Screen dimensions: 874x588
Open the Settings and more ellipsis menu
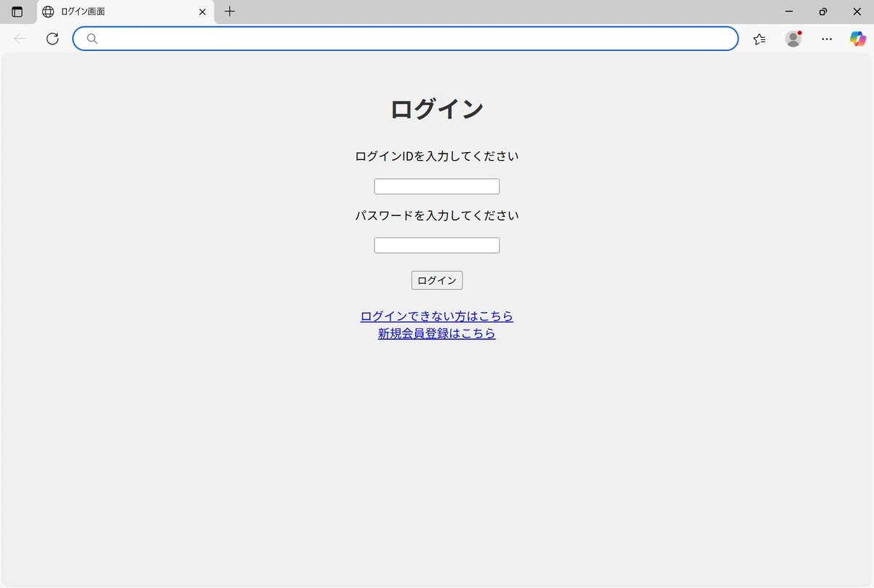[827, 39]
